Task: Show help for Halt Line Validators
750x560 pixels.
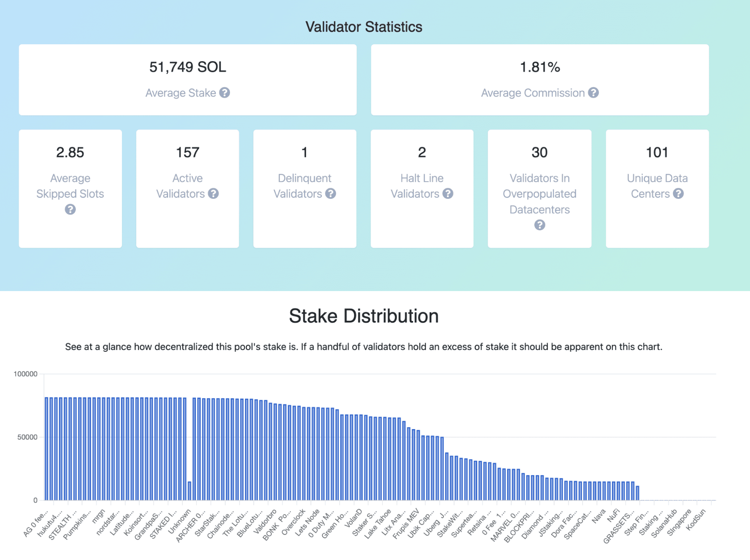Action: pos(448,194)
